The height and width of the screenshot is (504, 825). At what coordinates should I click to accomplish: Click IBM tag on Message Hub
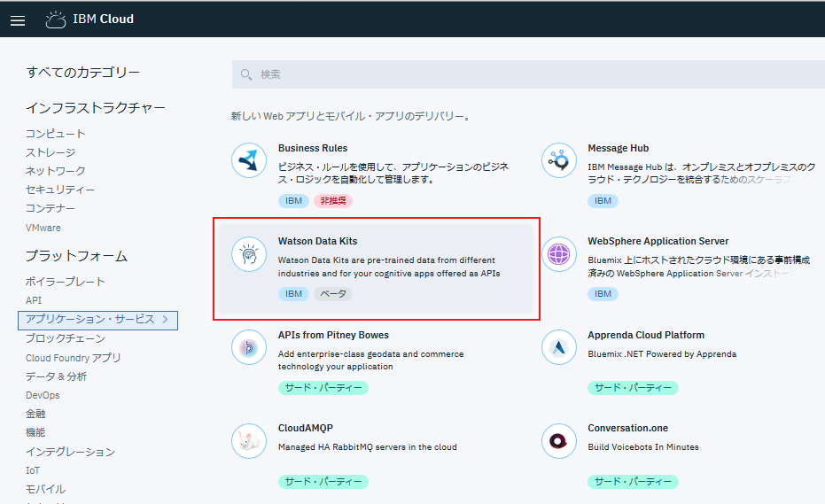point(603,201)
